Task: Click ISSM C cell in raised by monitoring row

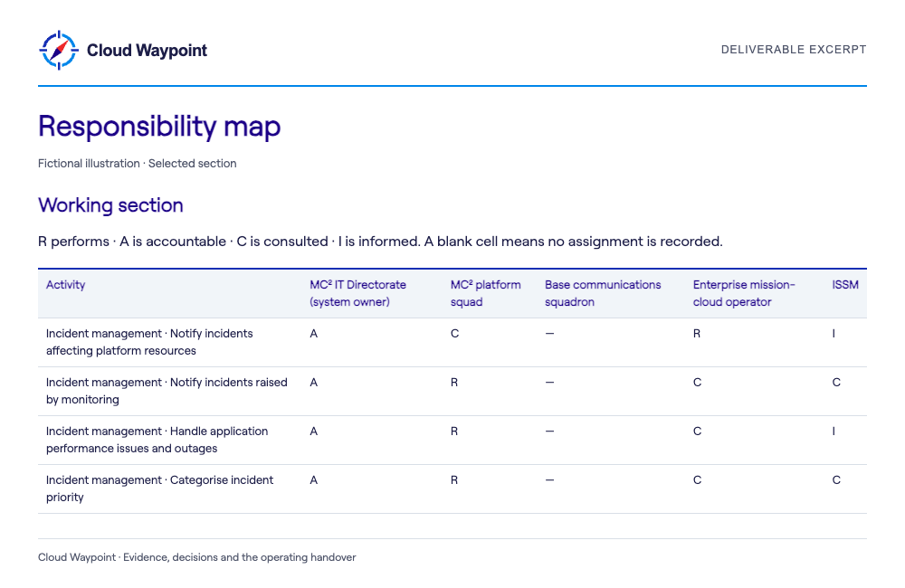Action: click(x=836, y=383)
